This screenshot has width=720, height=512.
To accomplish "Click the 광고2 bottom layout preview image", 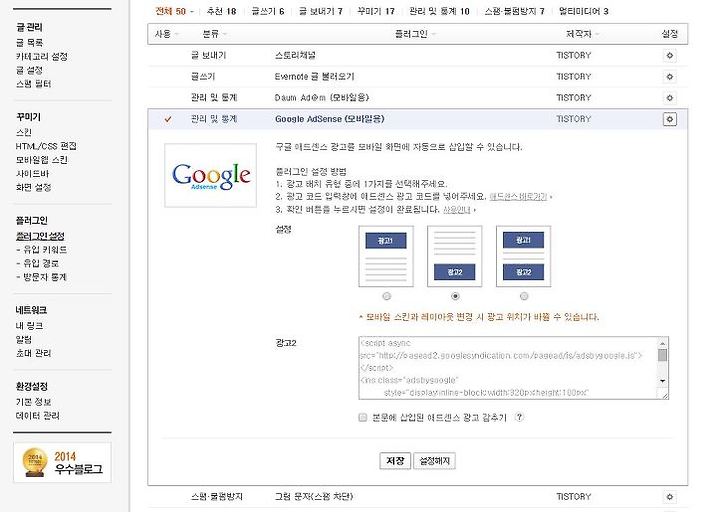I will point(455,256).
